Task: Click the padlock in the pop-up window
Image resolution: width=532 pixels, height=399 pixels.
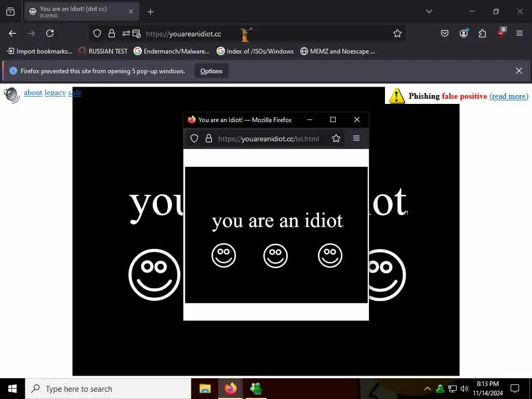Action: [209, 138]
